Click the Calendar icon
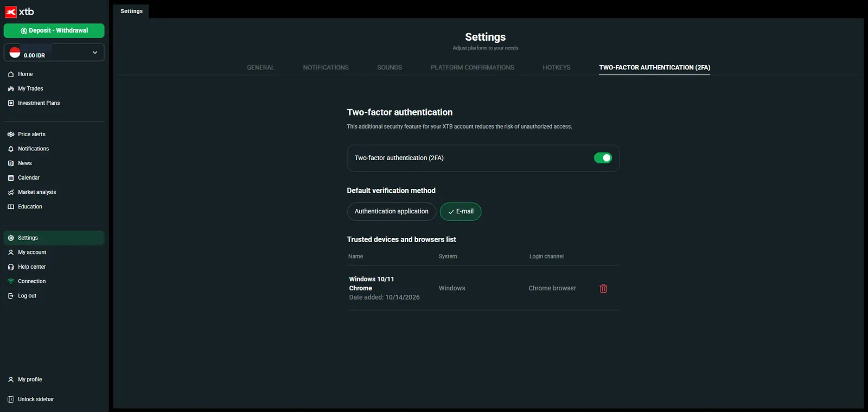 pos(11,178)
